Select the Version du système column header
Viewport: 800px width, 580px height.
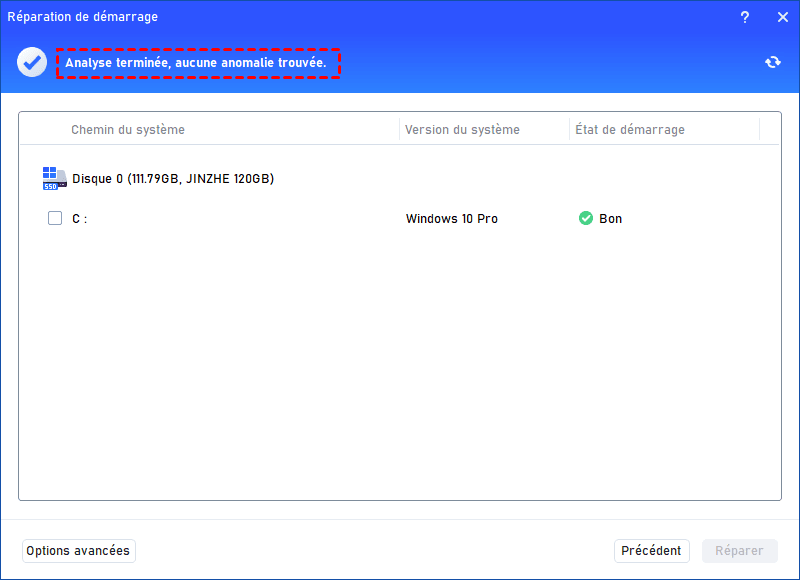pos(462,130)
